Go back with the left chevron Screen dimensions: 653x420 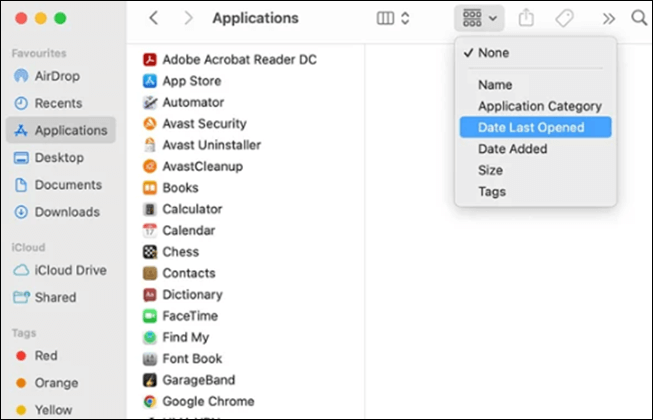(x=154, y=18)
